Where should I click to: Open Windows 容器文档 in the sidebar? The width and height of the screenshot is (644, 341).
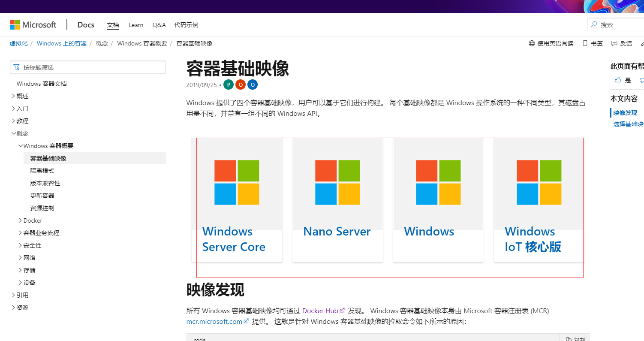[x=42, y=84]
